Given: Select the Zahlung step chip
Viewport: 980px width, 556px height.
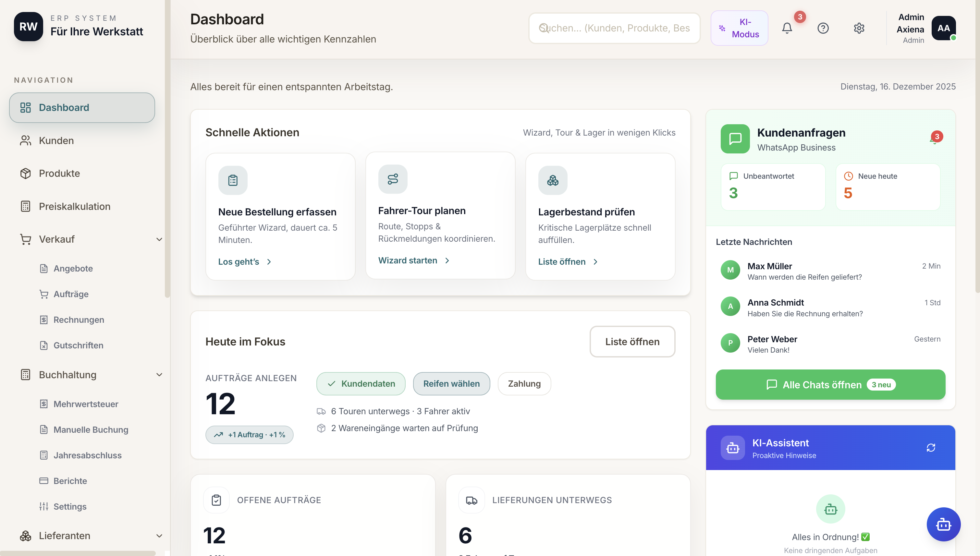Looking at the screenshot, I should [524, 384].
